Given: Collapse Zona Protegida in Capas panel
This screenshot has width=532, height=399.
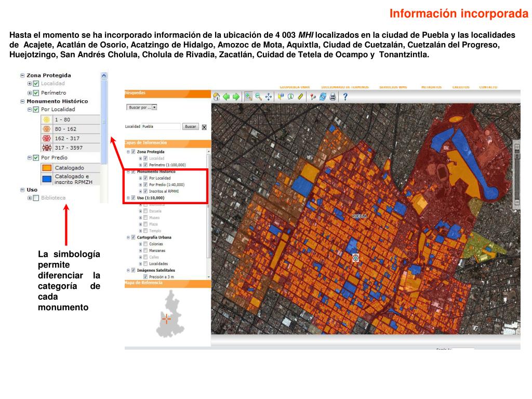Looking at the screenshot, I should click(128, 152).
